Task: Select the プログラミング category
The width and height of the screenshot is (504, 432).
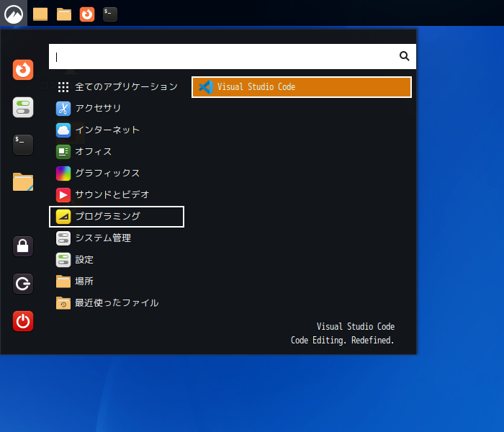Action: pyautogui.click(x=117, y=217)
